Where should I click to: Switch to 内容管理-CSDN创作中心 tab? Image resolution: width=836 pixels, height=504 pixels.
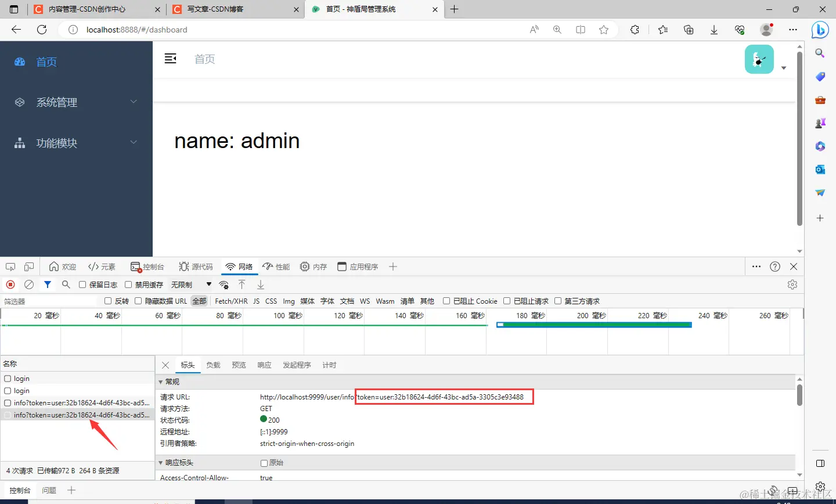click(x=97, y=9)
